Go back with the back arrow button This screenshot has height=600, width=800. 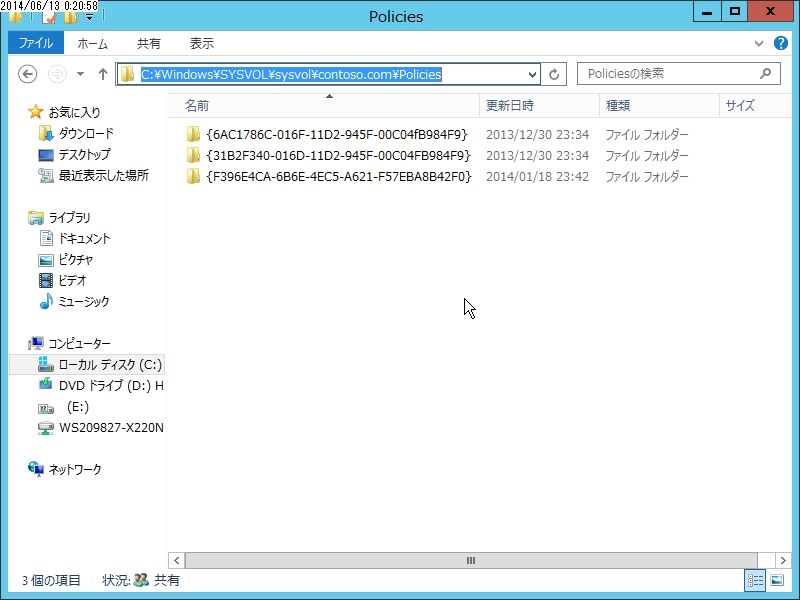coord(28,74)
